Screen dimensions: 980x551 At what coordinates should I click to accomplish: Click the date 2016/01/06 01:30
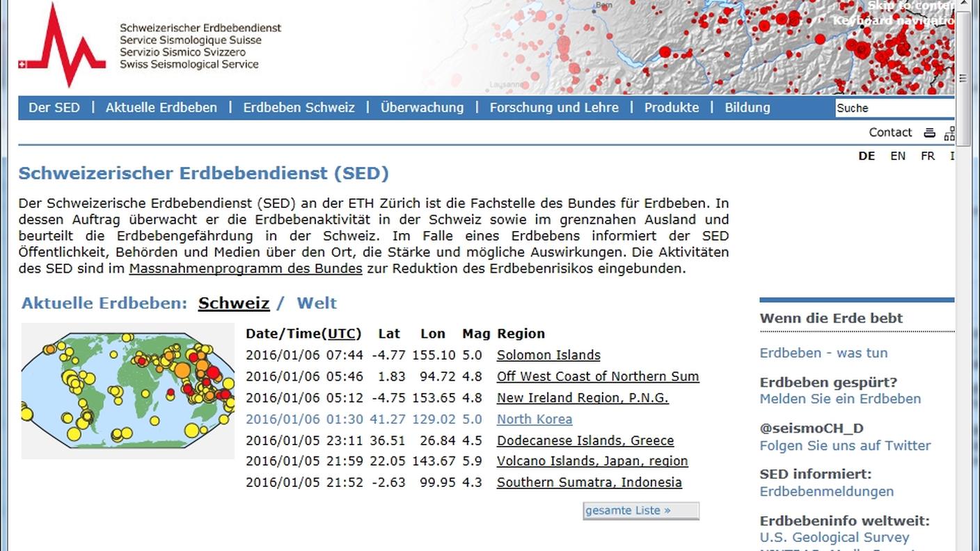(x=305, y=420)
